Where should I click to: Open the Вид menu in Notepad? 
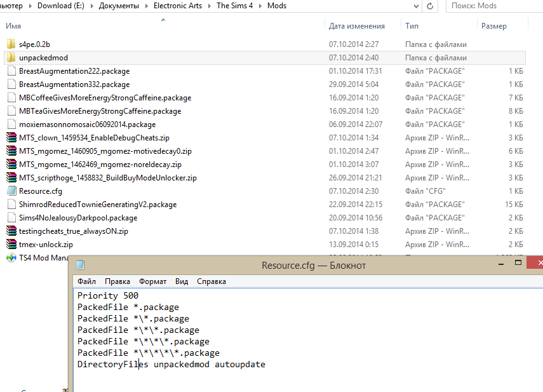point(182,281)
